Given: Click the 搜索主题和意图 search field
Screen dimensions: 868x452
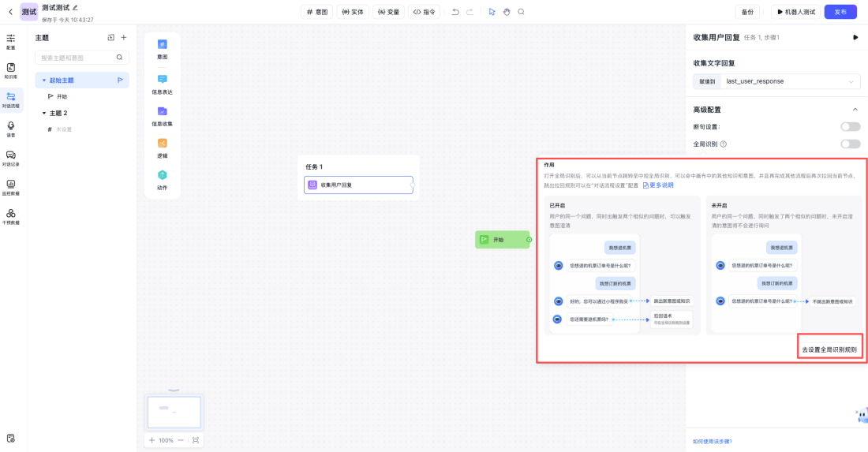Looking at the screenshot, I should (77, 58).
